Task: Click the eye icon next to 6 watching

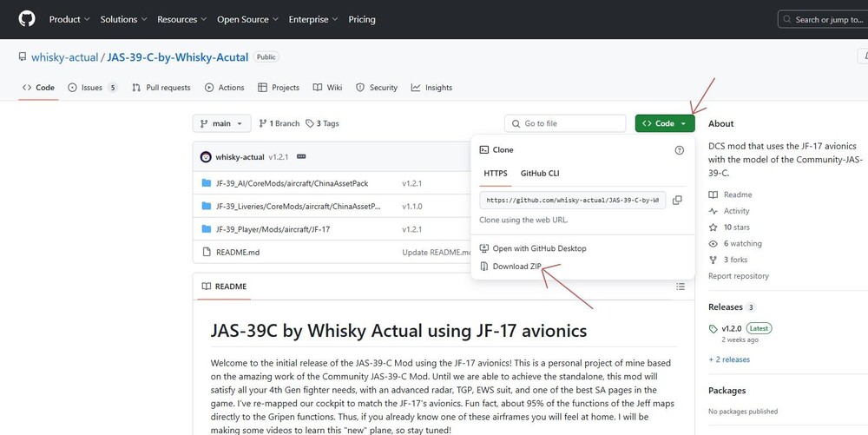Action: tap(713, 243)
